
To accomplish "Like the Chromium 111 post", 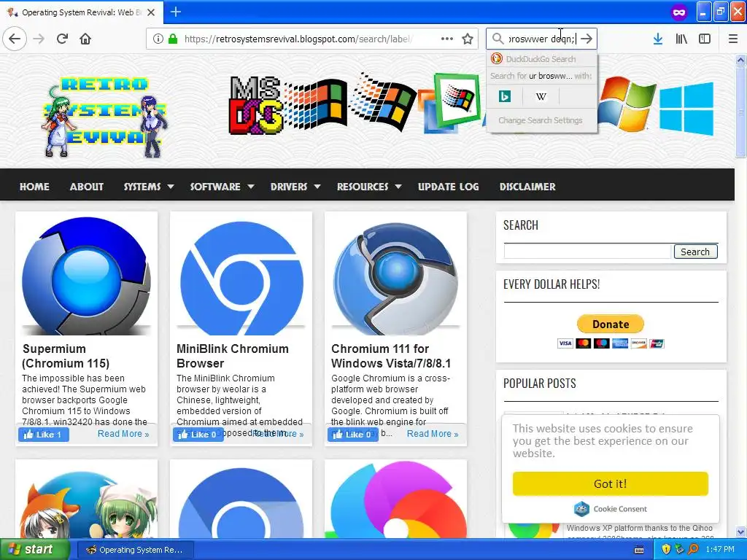I will 352,435.
